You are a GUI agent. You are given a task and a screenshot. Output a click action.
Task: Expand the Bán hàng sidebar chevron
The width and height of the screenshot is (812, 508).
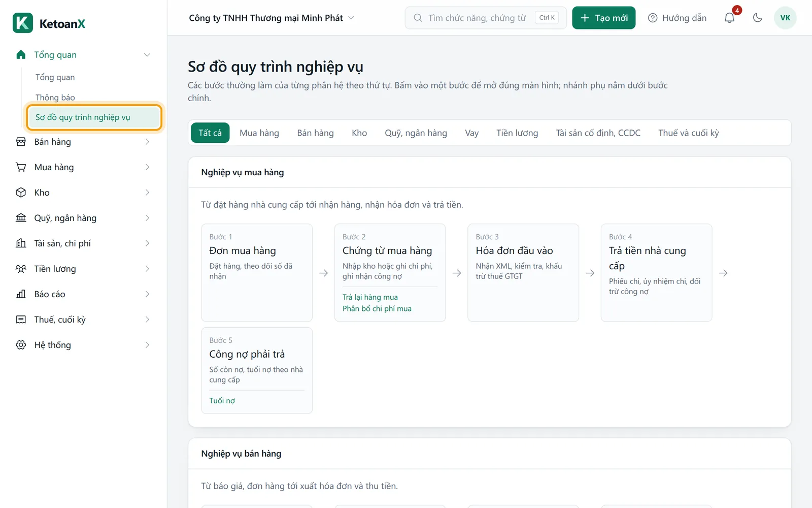coord(147,142)
